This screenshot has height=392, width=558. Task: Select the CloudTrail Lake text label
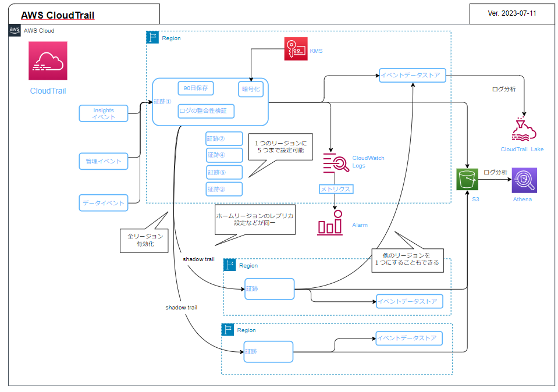point(522,149)
